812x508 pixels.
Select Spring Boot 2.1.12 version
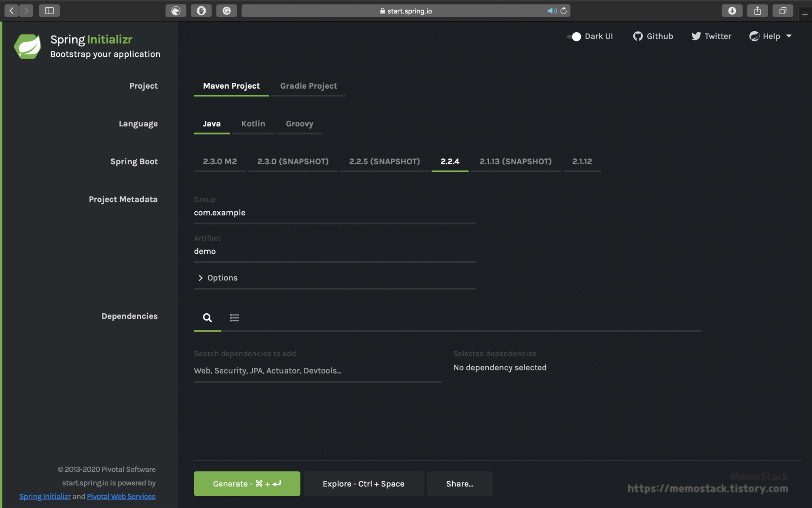(582, 161)
